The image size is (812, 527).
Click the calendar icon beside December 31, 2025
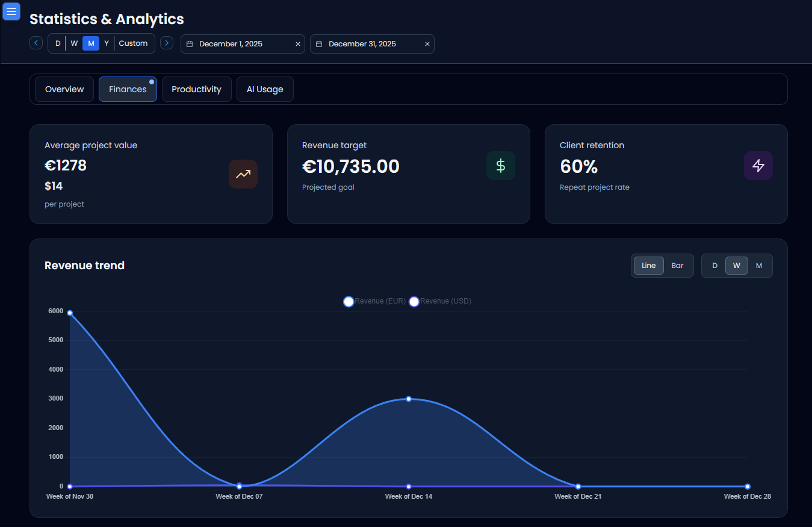pos(319,43)
